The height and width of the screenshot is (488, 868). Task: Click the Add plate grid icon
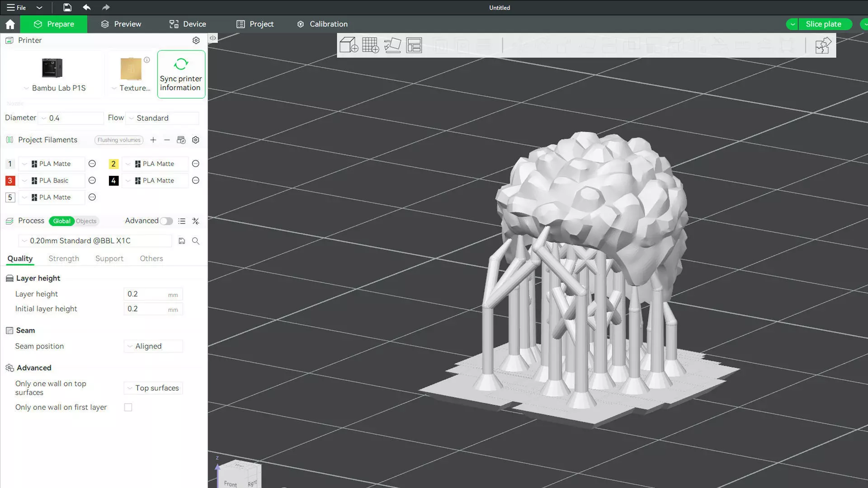[370, 45]
